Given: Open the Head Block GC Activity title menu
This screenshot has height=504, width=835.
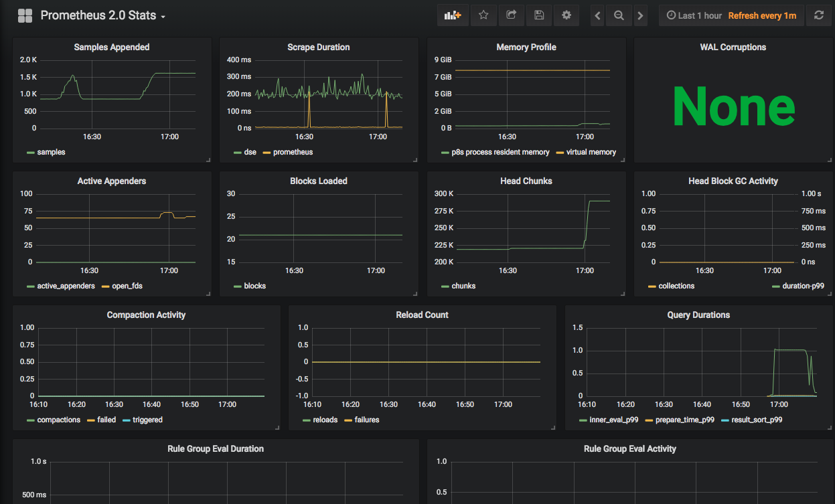Looking at the screenshot, I should [733, 181].
